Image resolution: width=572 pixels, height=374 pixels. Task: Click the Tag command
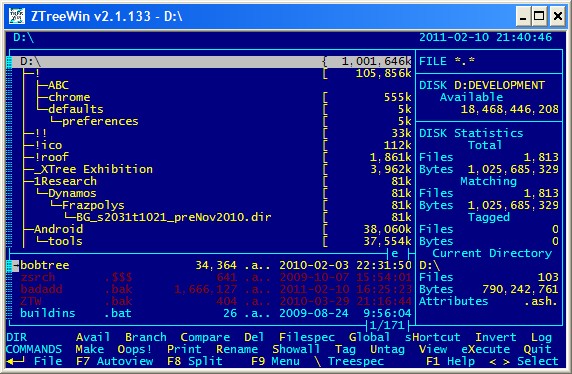click(x=345, y=349)
